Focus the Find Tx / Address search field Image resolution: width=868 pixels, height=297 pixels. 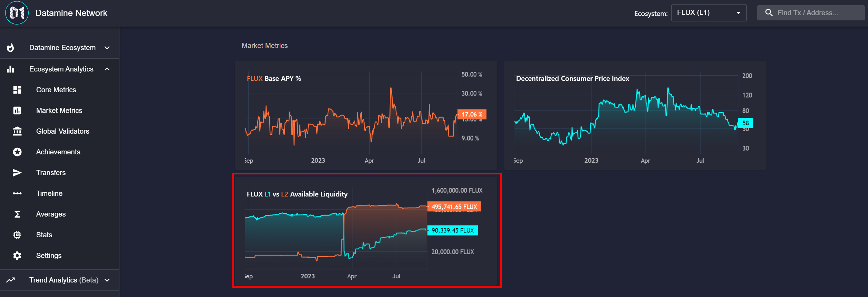pyautogui.click(x=811, y=13)
